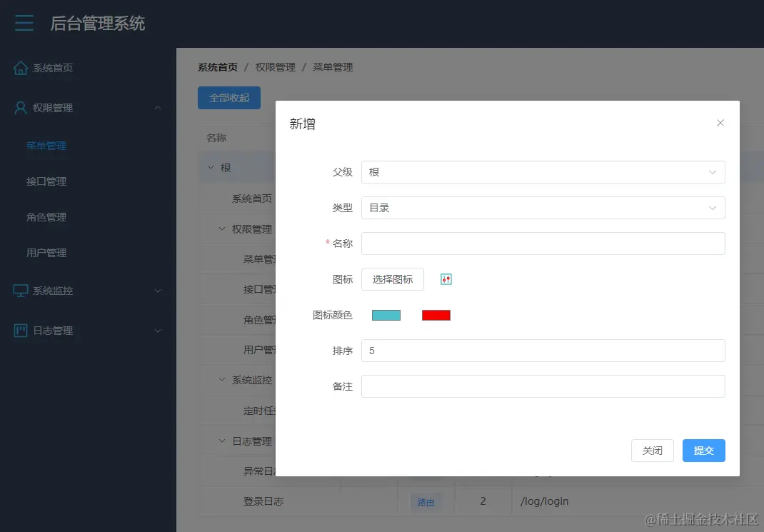Collapse the 日志管理 table row arrow
764x532 pixels.
pyautogui.click(x=221, y=441)
